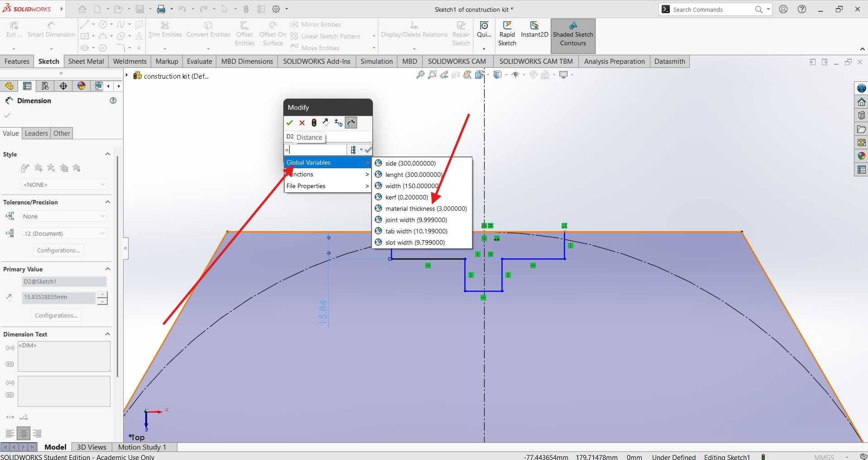The width and height of the screenshot is (868, 460).
Task: Open File Explorer in task pane
Action: click(x=861, y=129)
